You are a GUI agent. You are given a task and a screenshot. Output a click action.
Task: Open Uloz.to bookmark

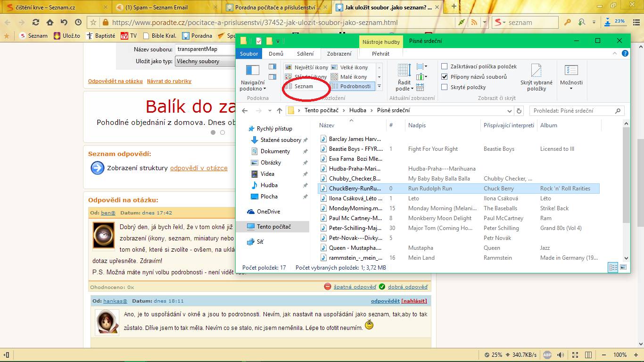(67, 35)
